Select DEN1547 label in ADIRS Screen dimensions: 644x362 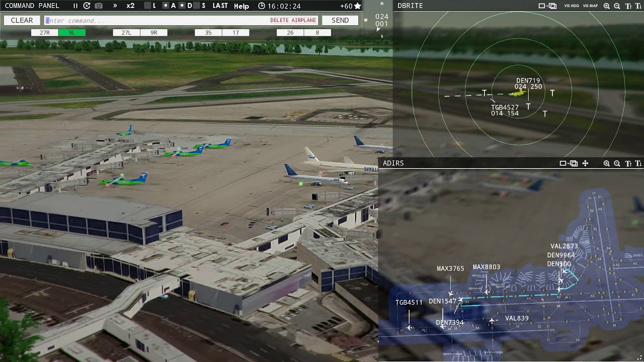click(443, 301)
